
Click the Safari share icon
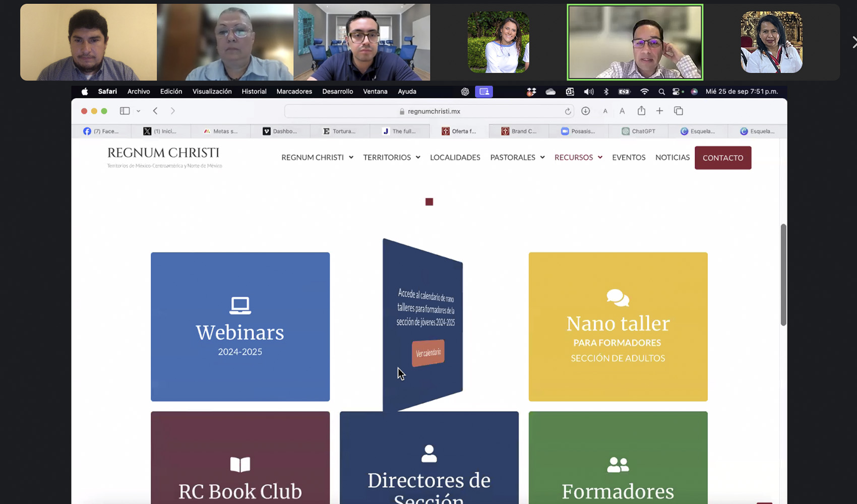point(641,110)
